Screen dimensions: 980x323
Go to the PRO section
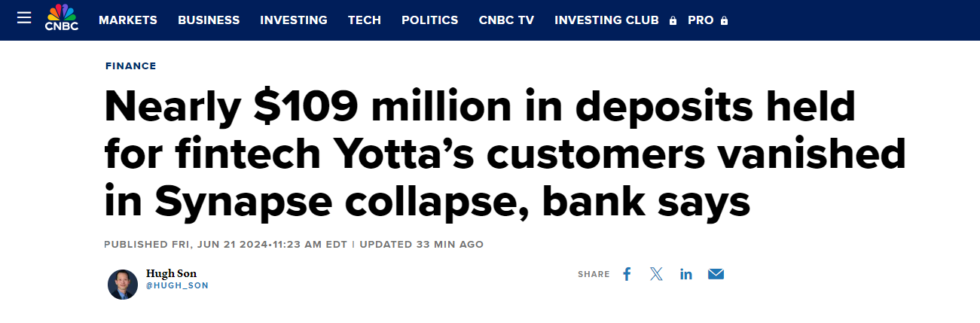(701, 20)
